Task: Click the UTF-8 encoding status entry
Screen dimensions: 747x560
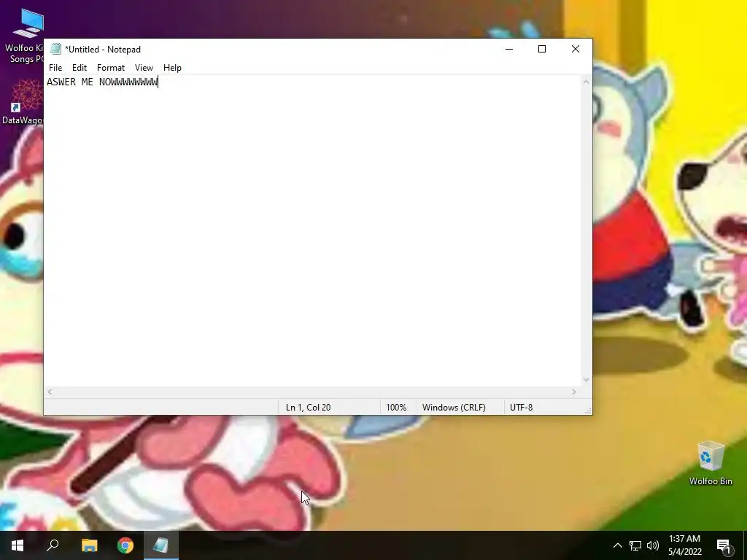Action: point(521,408)
